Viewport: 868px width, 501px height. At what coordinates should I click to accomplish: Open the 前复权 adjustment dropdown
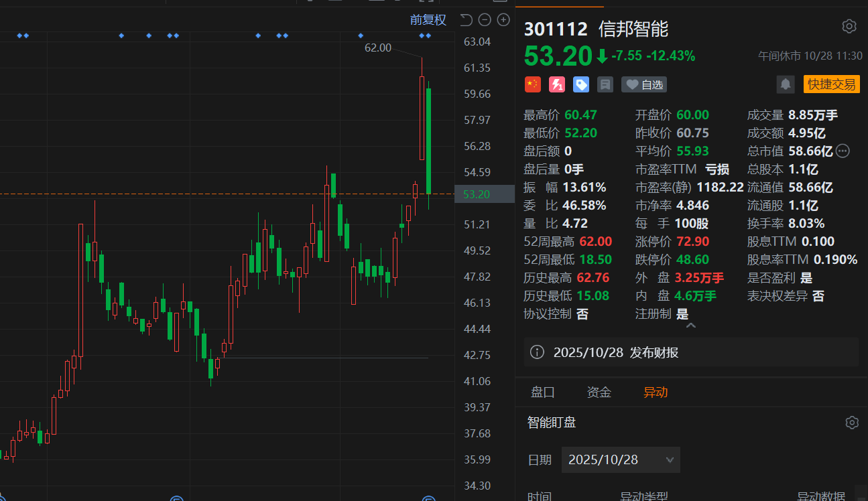click(x=428, y=20)
